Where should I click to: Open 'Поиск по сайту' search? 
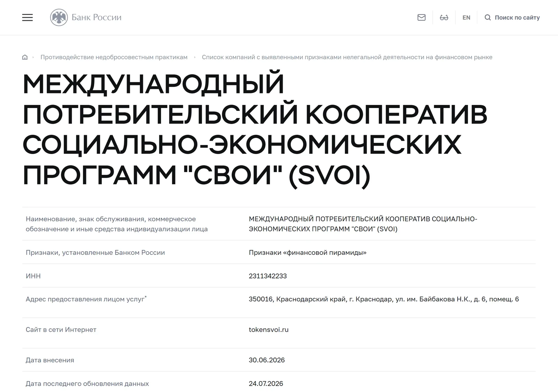pyautogui.click(x=517, y=17)
